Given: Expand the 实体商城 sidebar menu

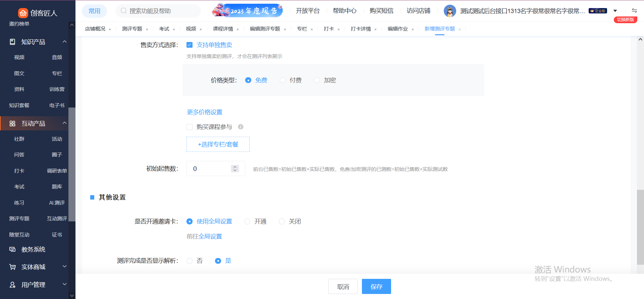Looking at the screenshot, I should tap(64, 267).
